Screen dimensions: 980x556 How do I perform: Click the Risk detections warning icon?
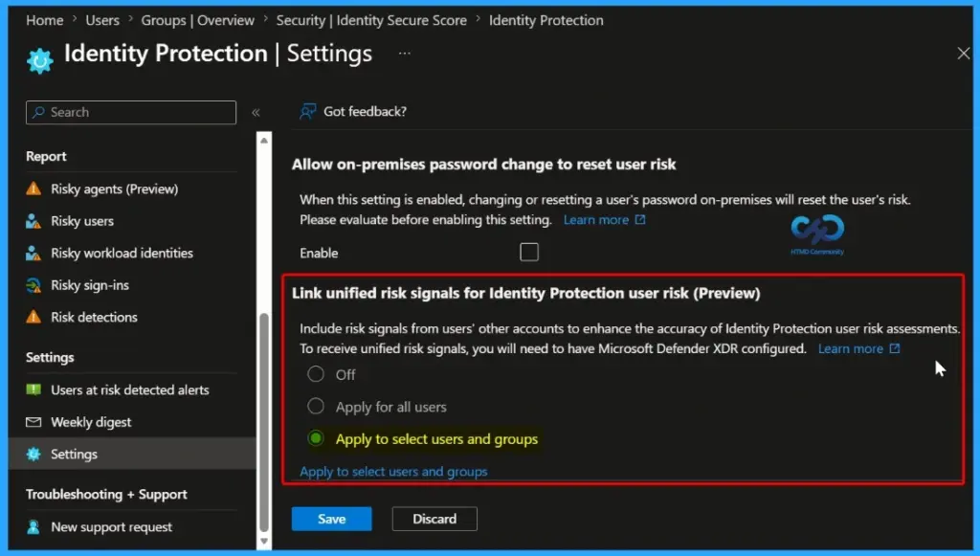pos(33,317)
